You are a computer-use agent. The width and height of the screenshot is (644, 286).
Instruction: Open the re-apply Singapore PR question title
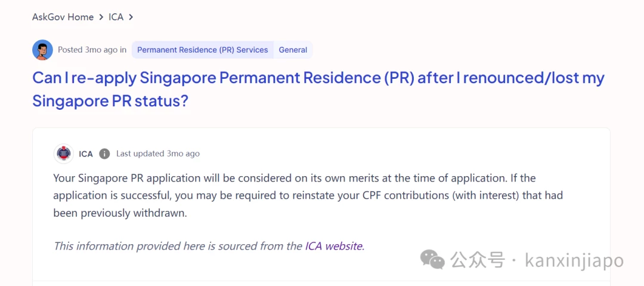[318, 90]
